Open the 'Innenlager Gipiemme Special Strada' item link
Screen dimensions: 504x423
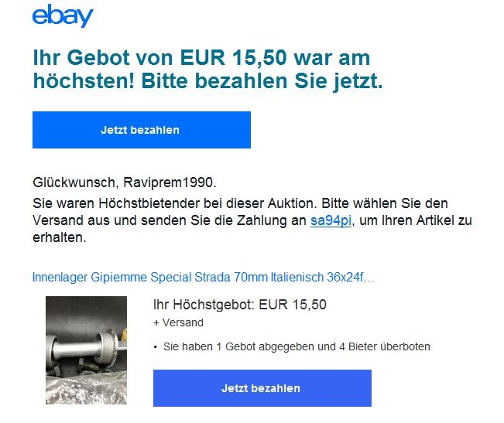(204, 277)
